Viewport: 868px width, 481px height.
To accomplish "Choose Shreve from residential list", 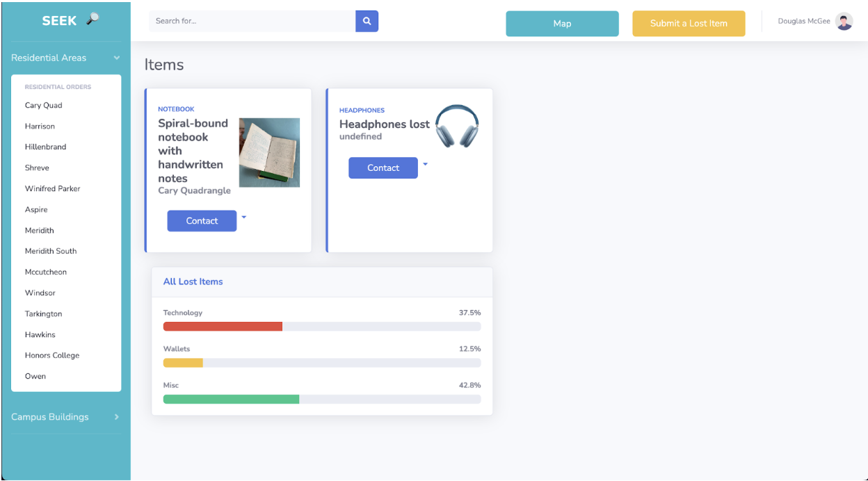I will (x=37, y=168).
